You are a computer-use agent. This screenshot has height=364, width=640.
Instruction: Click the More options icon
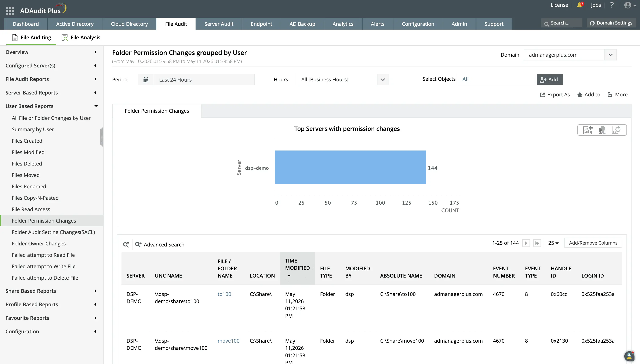click(610, 95)
